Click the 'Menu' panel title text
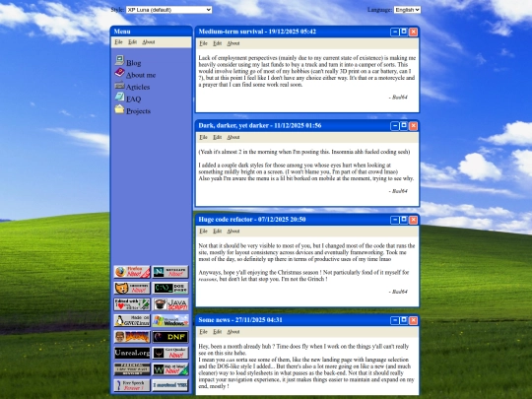This screenshot has width=532, height=399. [122, 32]
